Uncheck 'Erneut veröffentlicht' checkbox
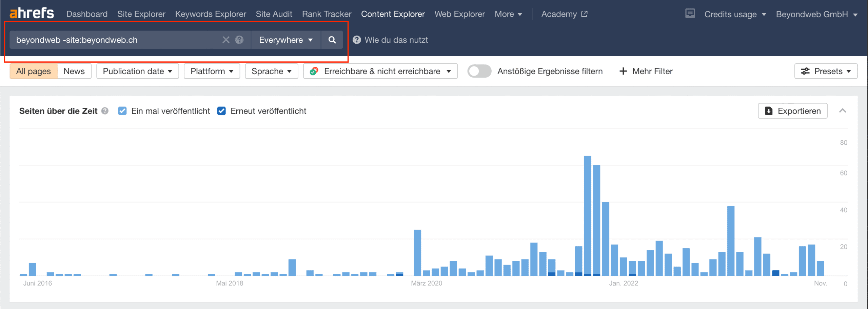 point(222,111)
